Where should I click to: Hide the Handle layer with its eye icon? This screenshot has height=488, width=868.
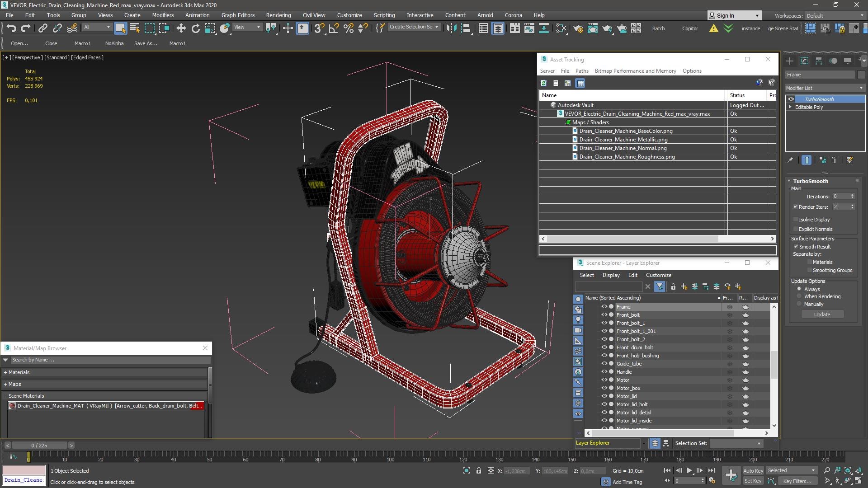(604, 372)
